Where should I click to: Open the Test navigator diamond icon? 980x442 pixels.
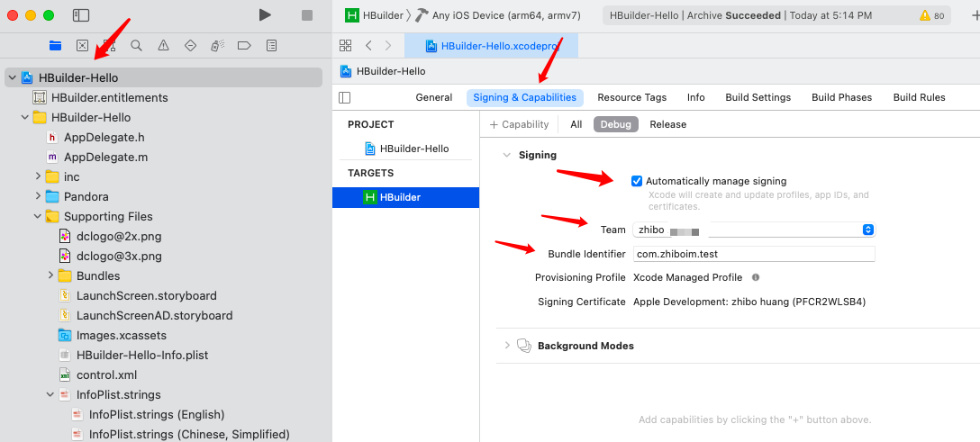(x=191, y=45)
